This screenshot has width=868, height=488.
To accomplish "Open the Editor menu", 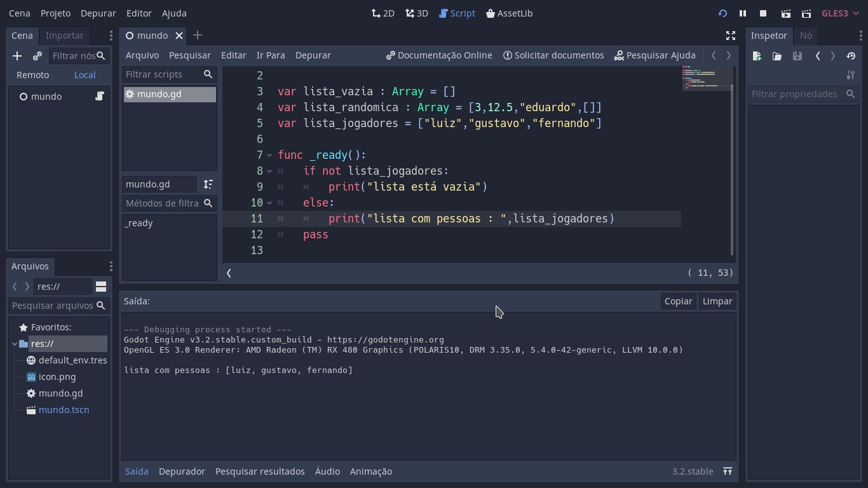I will point(139,13).
